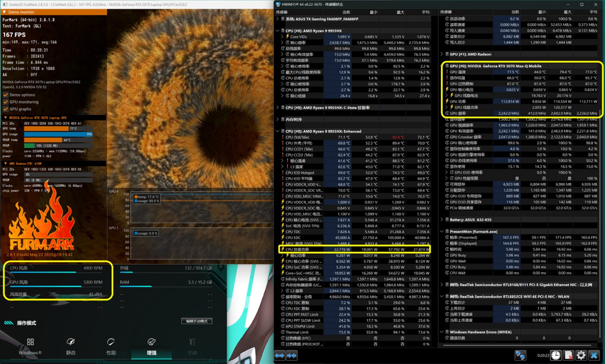Expand RealTek RTL8168/8111 Ethernet network group
Viewport: 605px width, 364px height.
pos(442,285)
